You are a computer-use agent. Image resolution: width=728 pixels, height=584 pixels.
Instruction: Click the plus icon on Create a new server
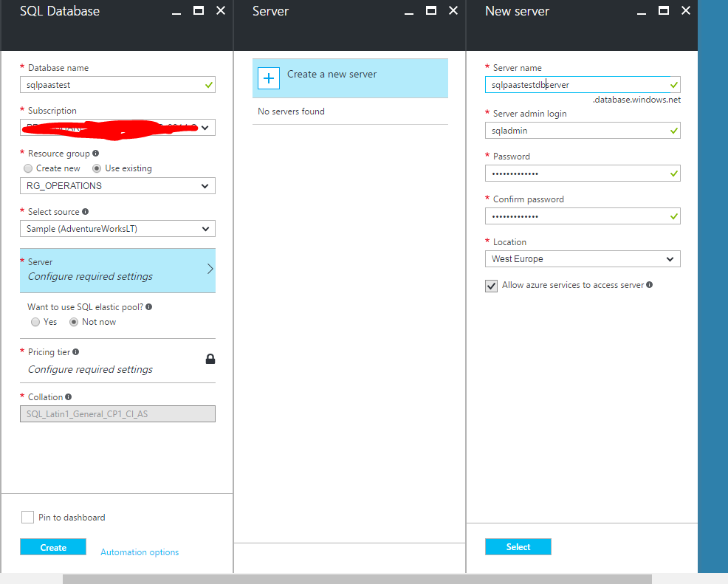(x=269, y=78)
